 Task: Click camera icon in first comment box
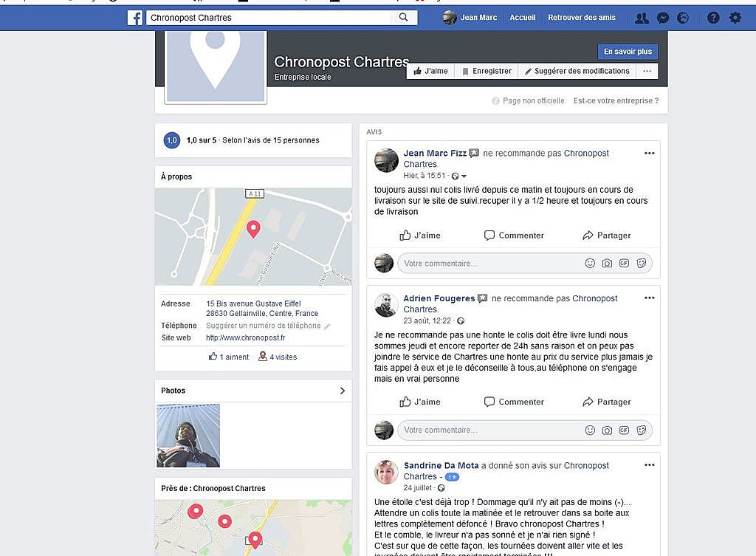[607, 264]
